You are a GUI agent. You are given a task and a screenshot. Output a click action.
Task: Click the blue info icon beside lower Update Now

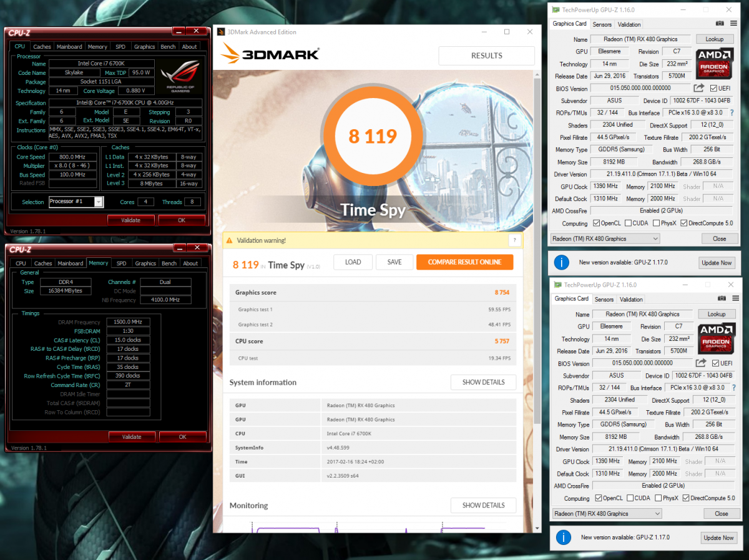pos(564,537)
